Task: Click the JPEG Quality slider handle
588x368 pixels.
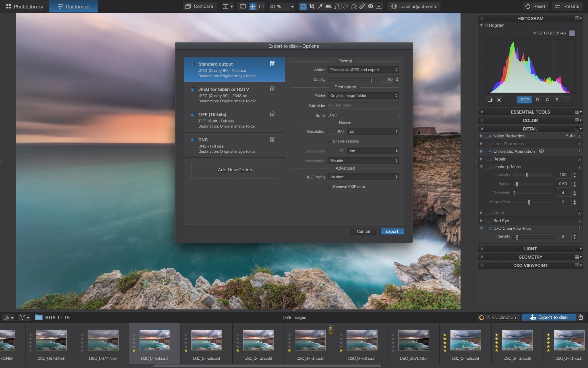Action: [x=372, y=80]
